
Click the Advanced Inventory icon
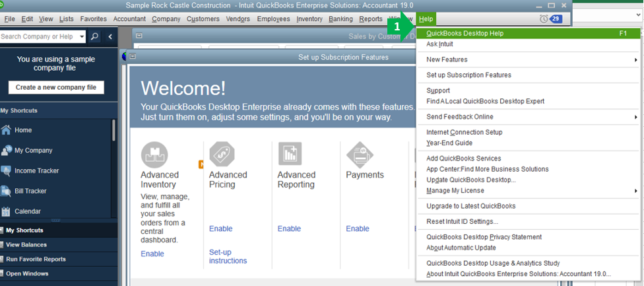pos(154,155)
